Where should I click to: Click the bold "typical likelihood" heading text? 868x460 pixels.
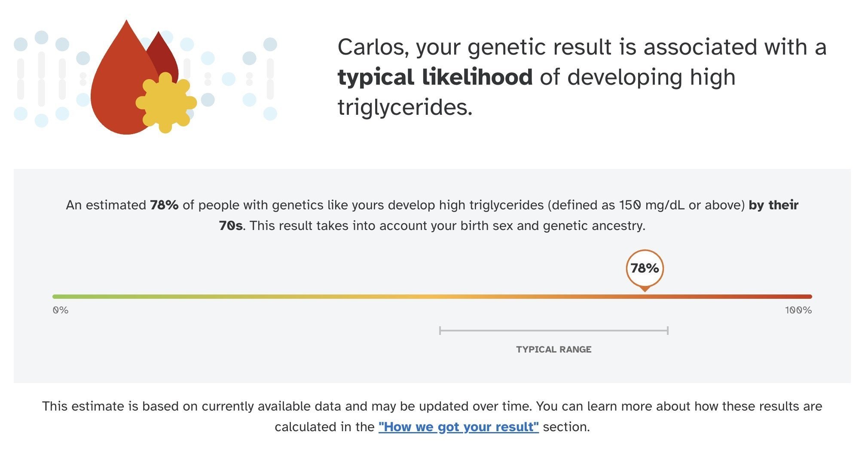coord(435,77)
